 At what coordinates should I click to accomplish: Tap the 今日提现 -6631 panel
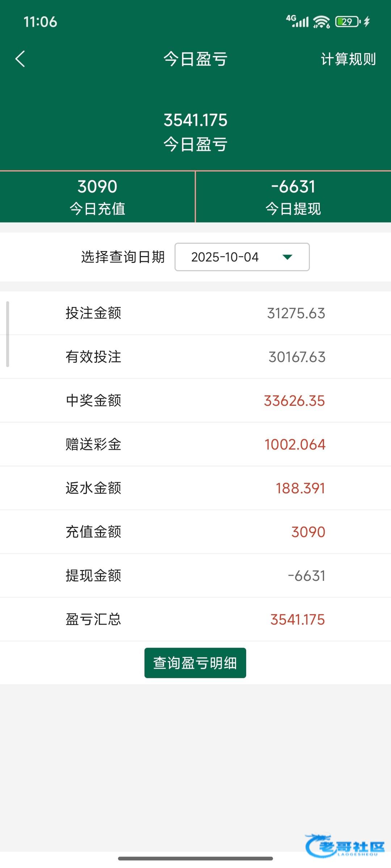pyautogui.click(x=293, y=197)
